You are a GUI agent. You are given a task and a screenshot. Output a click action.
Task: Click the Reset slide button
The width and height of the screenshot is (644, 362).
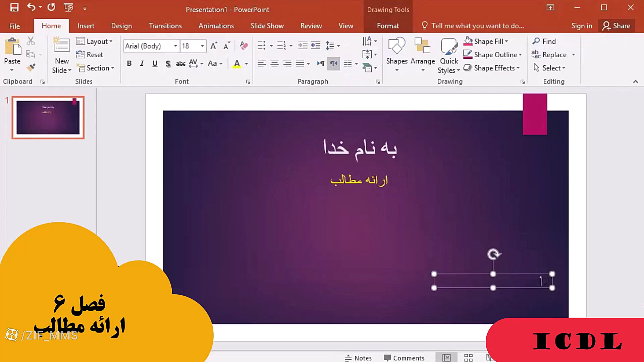coord(90,55)
